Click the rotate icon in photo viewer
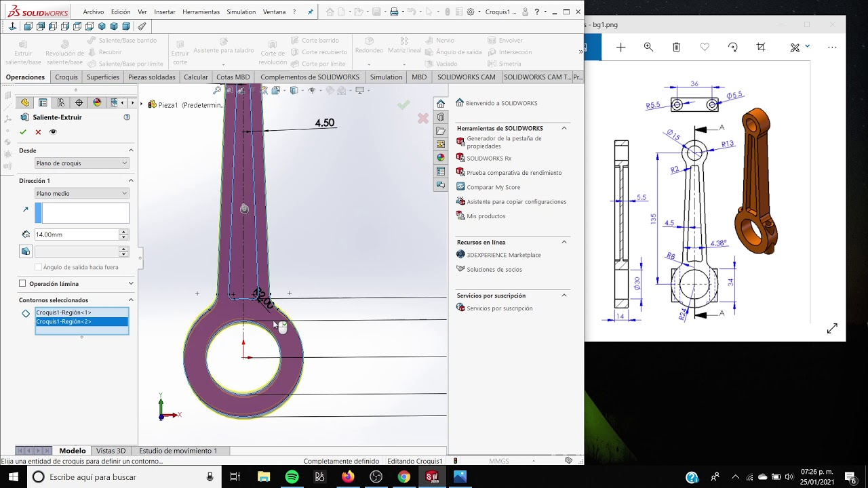868x488 pixels. point(732,47)
